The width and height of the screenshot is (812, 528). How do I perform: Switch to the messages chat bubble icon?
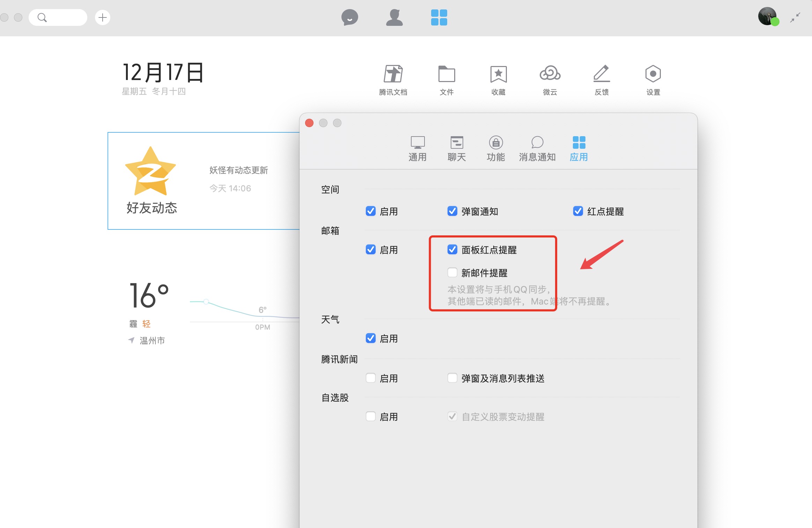coord(349,17)
